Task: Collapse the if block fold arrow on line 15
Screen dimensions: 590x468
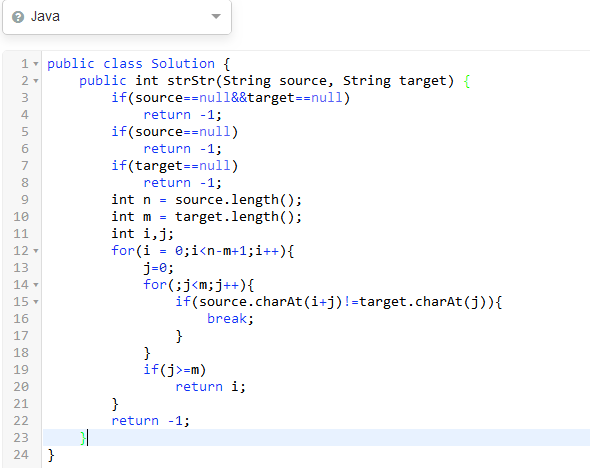Action: (x=36, y=302)
